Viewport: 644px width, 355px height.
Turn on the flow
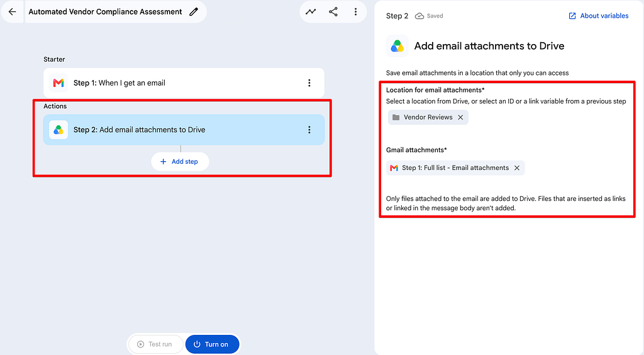click(x=212, y=344)
